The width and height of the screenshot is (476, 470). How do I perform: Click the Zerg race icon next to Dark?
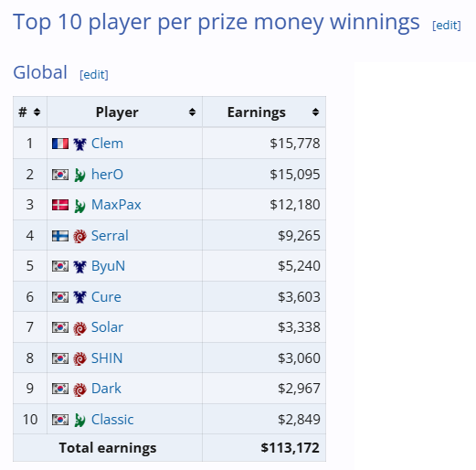click(x=79, y=390)
